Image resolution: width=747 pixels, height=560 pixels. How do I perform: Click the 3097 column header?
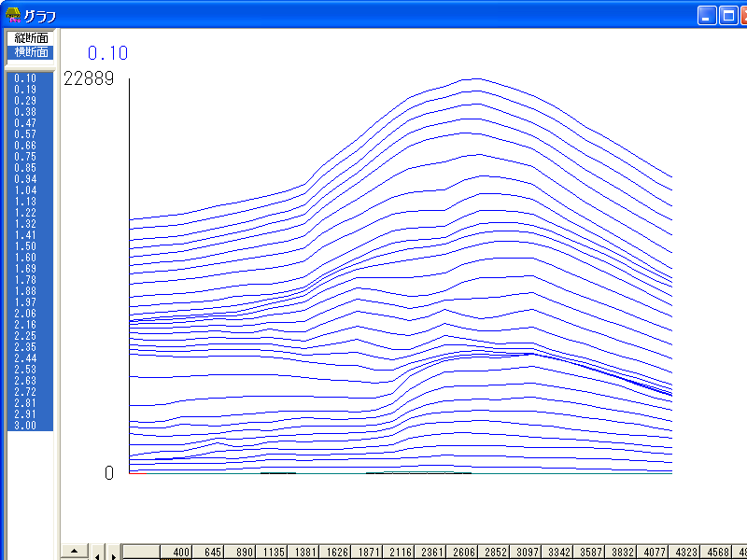[526, 553]
